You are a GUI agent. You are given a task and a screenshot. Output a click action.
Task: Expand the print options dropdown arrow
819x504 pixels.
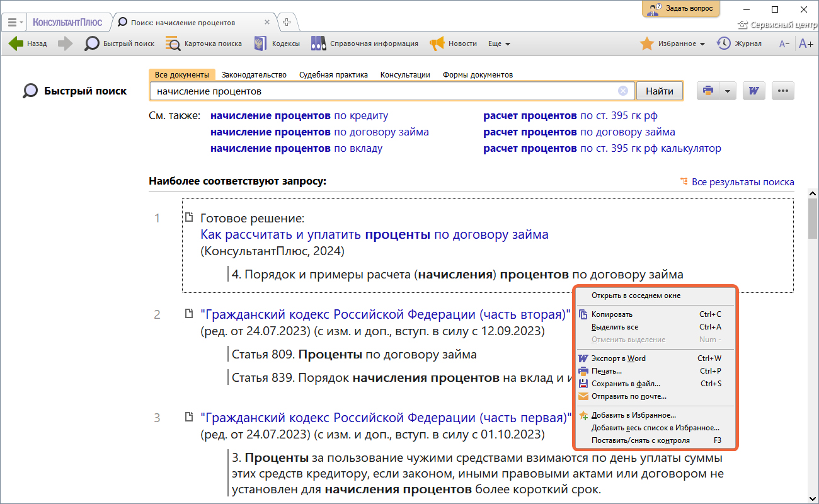click(727, 91)
